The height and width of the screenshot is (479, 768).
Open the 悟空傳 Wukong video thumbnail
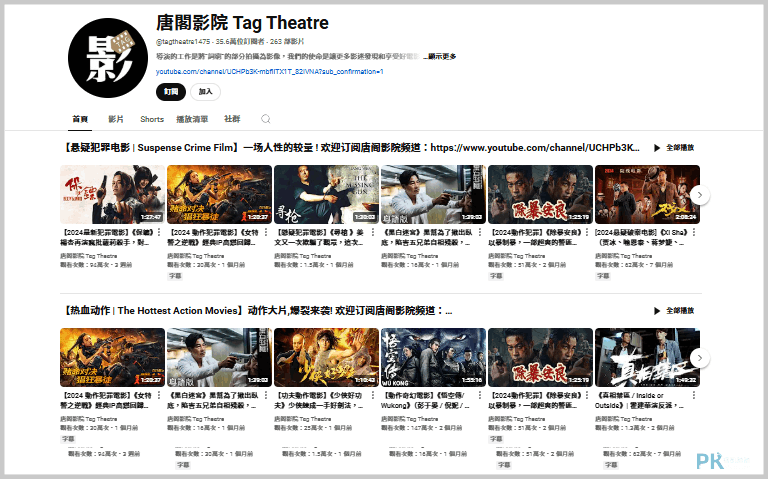(433, 358)
